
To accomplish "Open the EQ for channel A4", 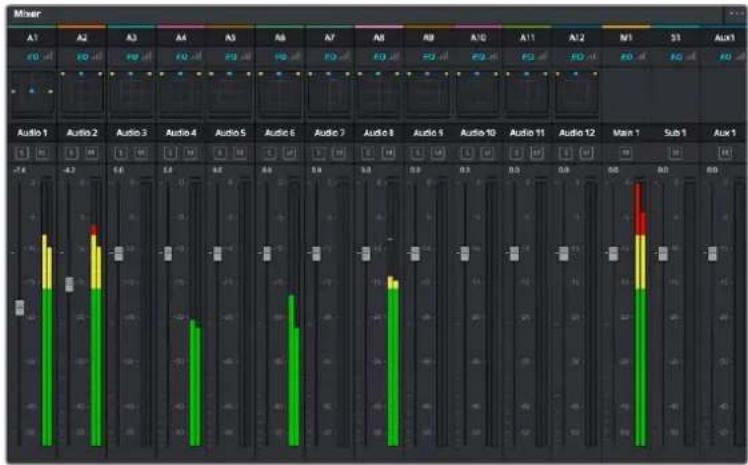I will click(181, 57).
